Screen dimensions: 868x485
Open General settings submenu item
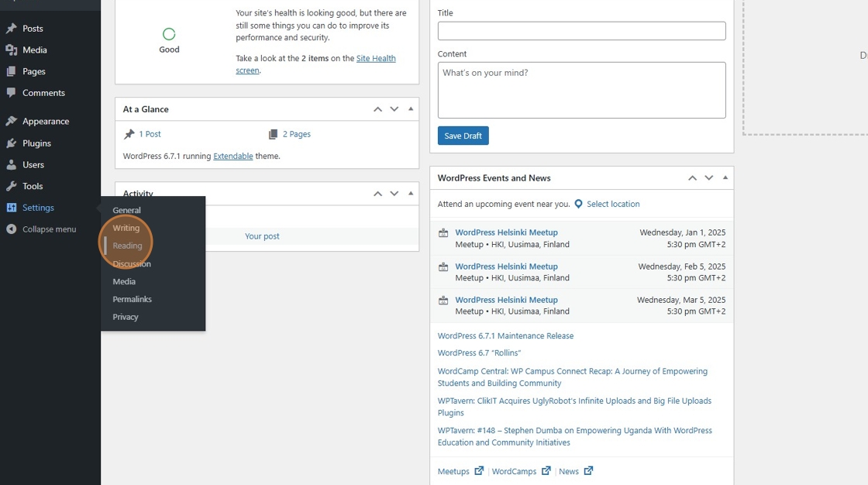[x=127, y=211]
